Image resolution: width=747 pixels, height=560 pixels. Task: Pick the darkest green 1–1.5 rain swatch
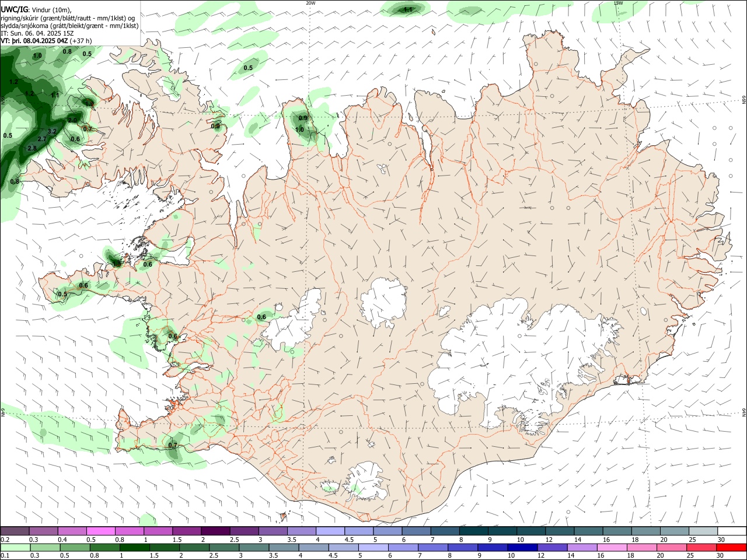pyautogui.click(x=135, y=548)
